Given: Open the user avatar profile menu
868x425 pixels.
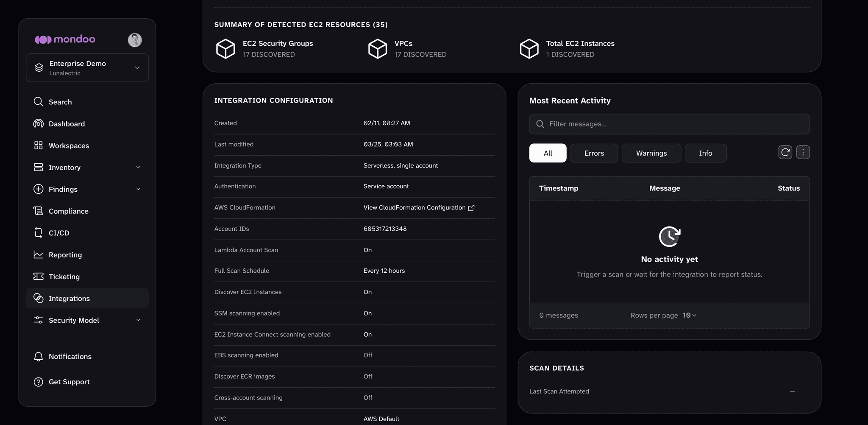Looking at the screenshot, I should (135, 40).
